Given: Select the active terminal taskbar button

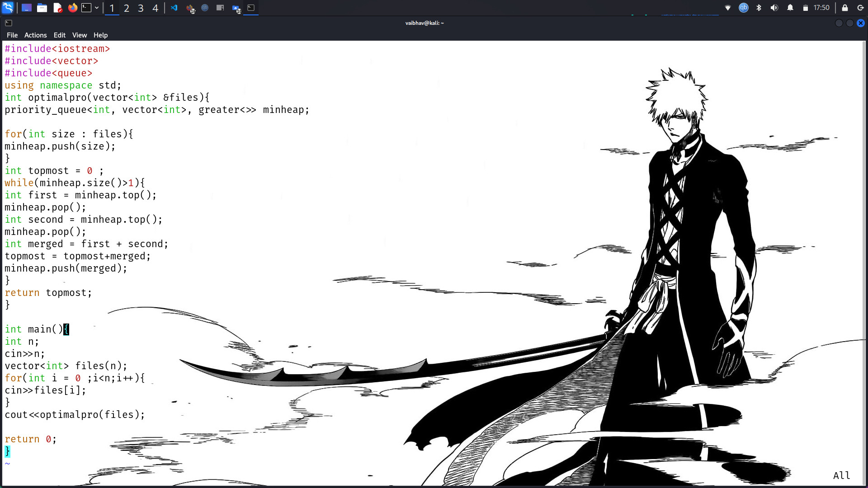Looking at the screenshot, I should (251, 8).
